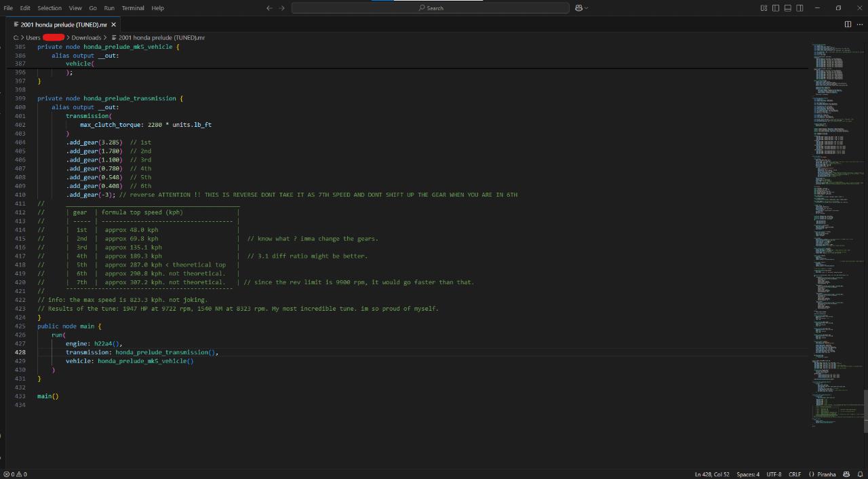Screen dimensions: 868x479
Task: Click sticky line 386 alias output __out
Action: pyautogui.click(x=85, y=56)
